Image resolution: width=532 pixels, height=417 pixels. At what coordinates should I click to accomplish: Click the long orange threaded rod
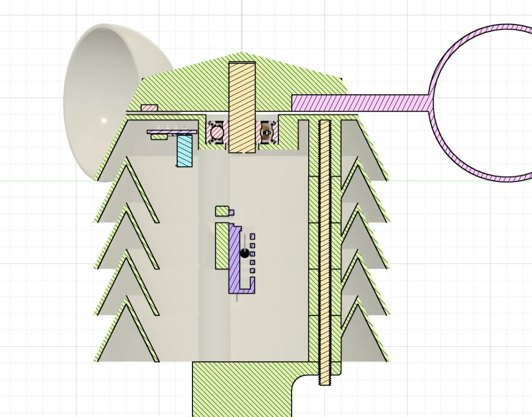tap(325, 250)
